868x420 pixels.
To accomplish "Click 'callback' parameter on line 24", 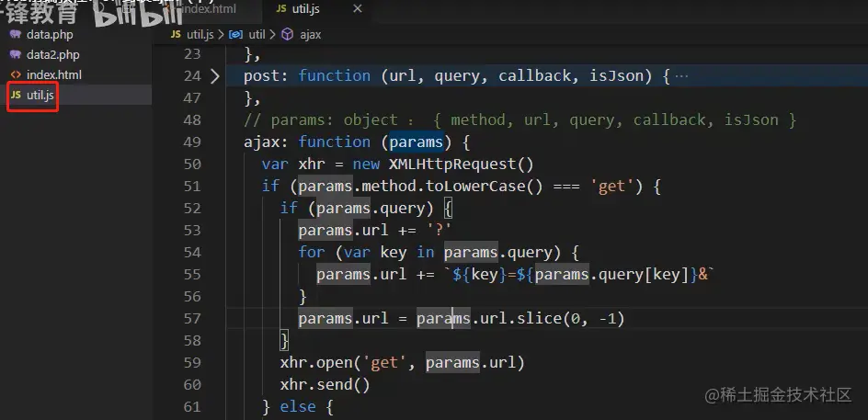I will click(534, 75).
